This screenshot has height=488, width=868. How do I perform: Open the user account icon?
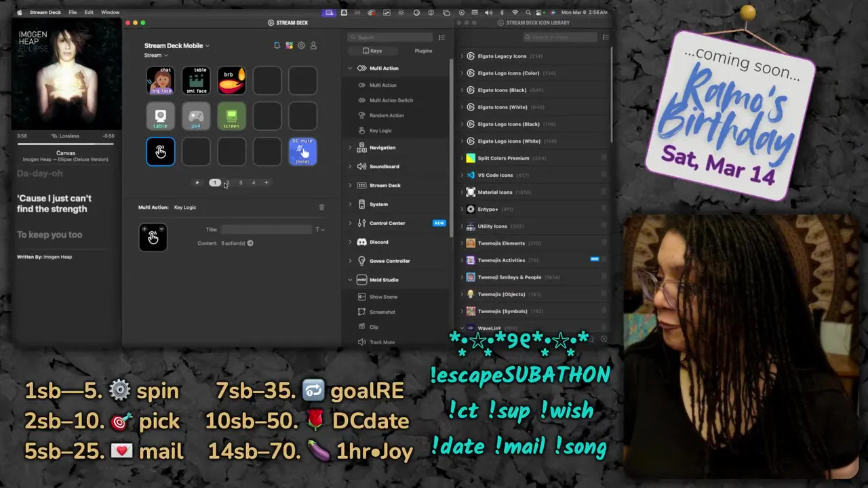[313, 45]
